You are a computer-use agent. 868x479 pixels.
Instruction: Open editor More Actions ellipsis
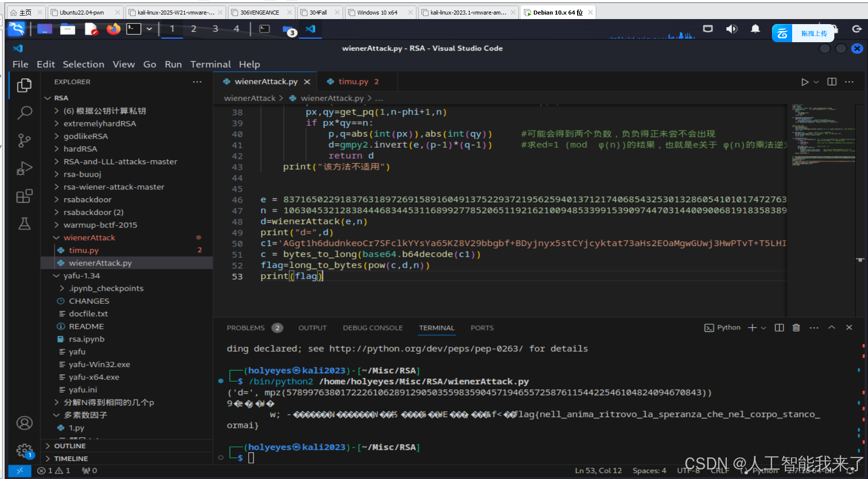click(849, 82)
